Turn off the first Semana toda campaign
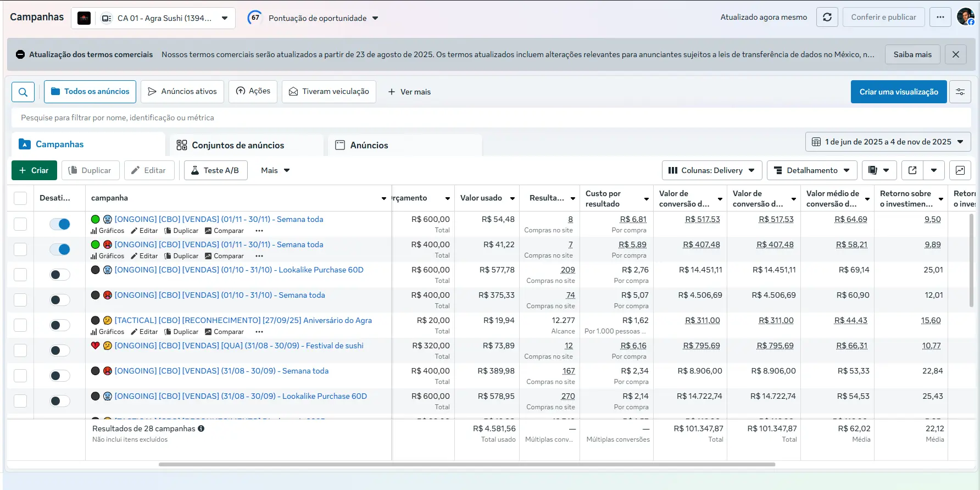Screen dimensions: 980x490 click(60, 224)
